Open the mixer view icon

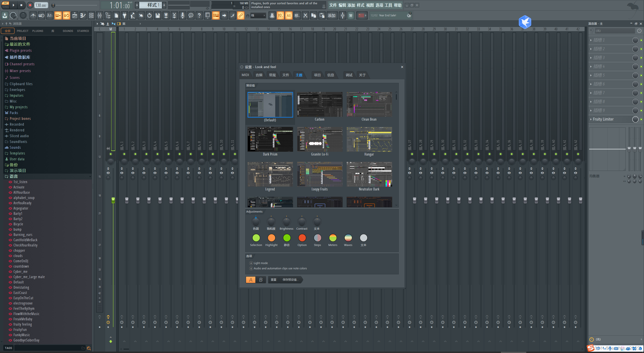click(100, 15)
